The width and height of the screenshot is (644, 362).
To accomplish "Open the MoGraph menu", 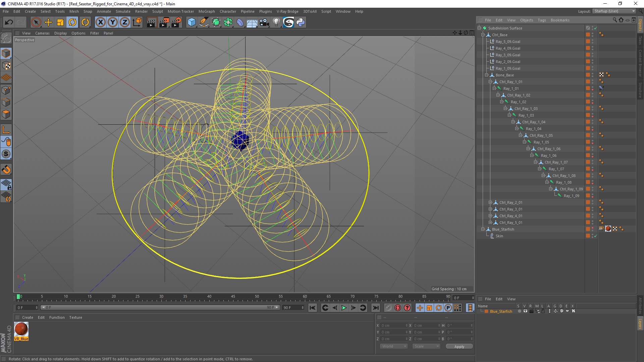I will [207, 11].
